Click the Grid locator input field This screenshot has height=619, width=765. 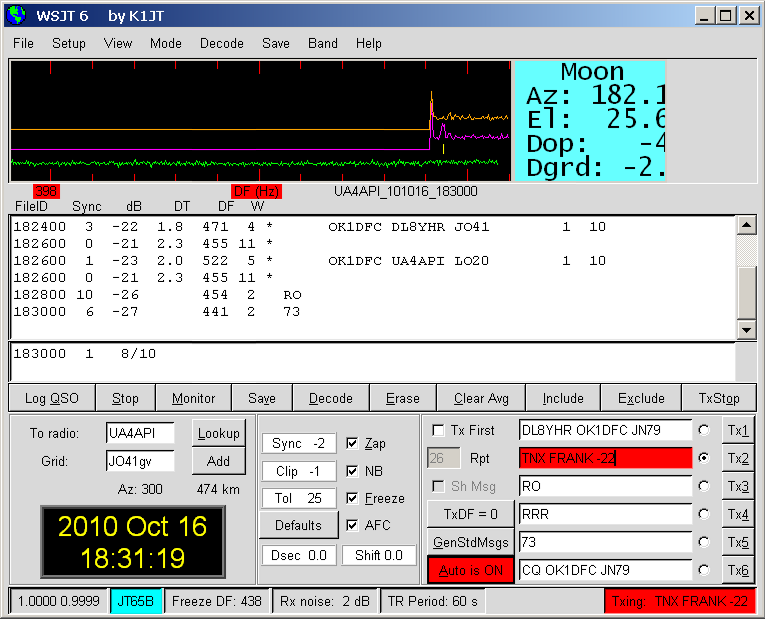click(140, 461)
